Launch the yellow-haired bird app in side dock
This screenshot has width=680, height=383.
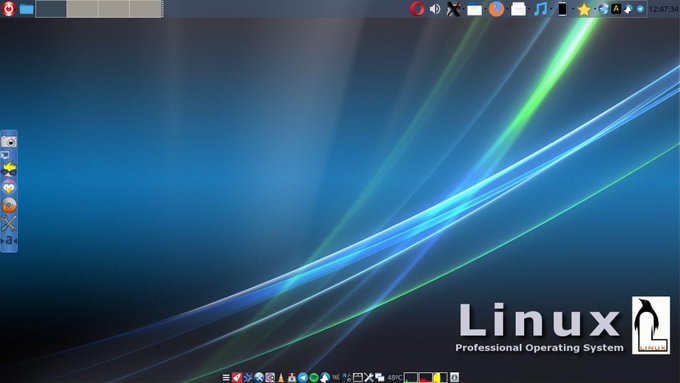coord(9,170)
